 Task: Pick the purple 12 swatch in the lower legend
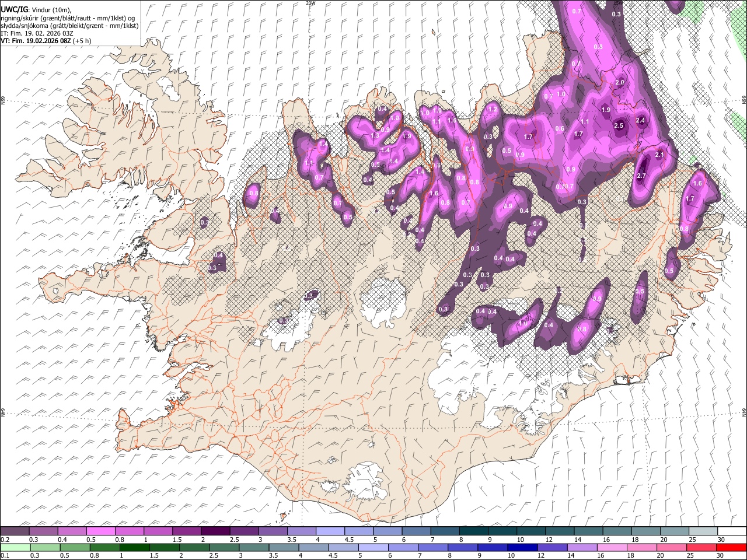click(x=551, y=547)
